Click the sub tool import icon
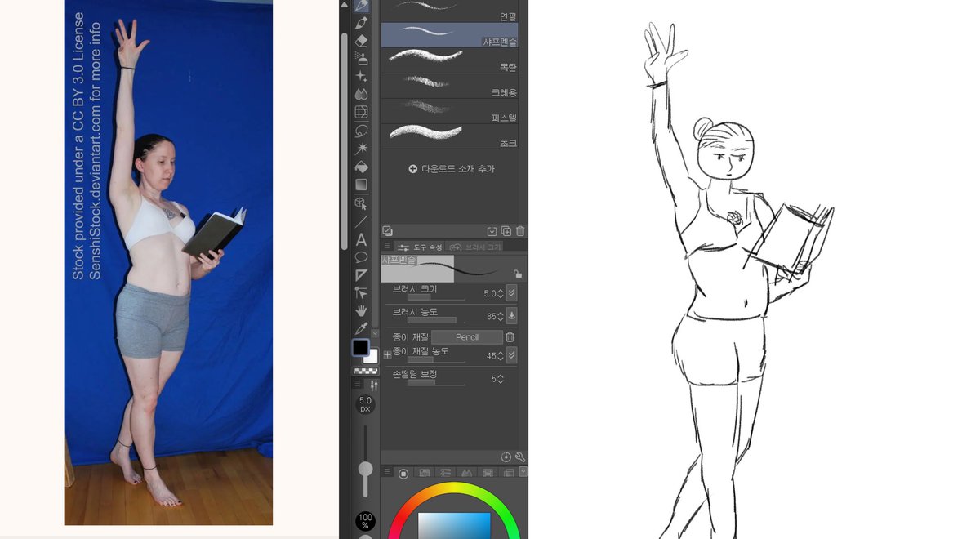This screenshot has height=539, width=980. click(x=492, y=231)
